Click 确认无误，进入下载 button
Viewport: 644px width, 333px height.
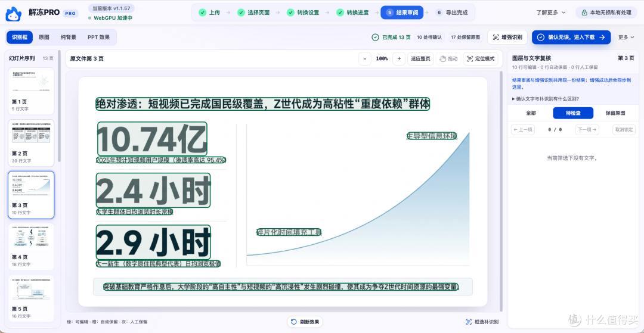[571, 38]
